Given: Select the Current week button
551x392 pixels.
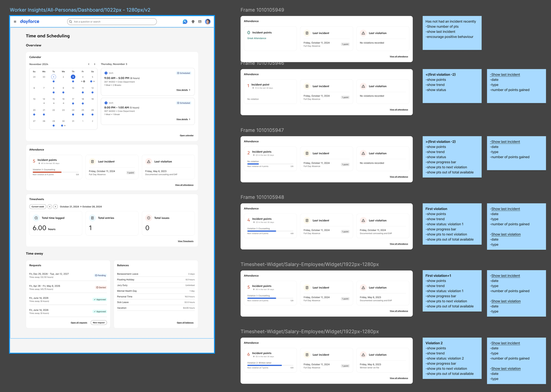Looking at the screenshot, I should (x=38, y=207).
